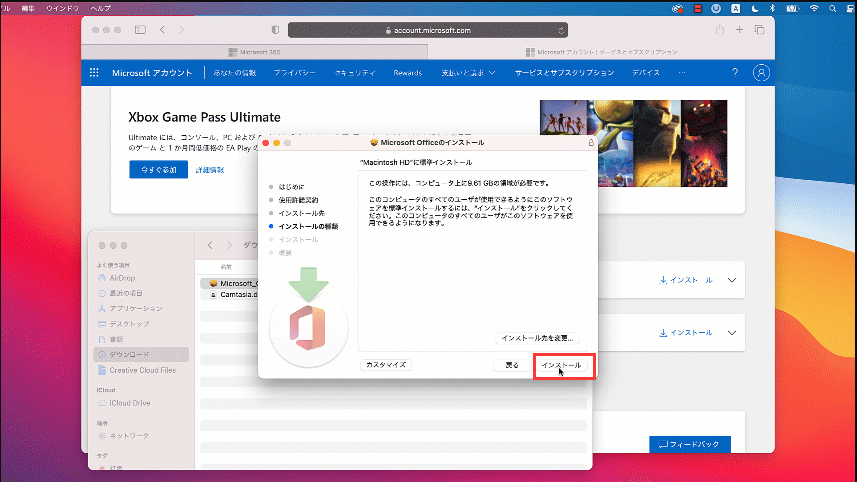Open a new Safari tab with plus icon
The height and width of the screenshot is (482, 857).
tap(739, 30)
